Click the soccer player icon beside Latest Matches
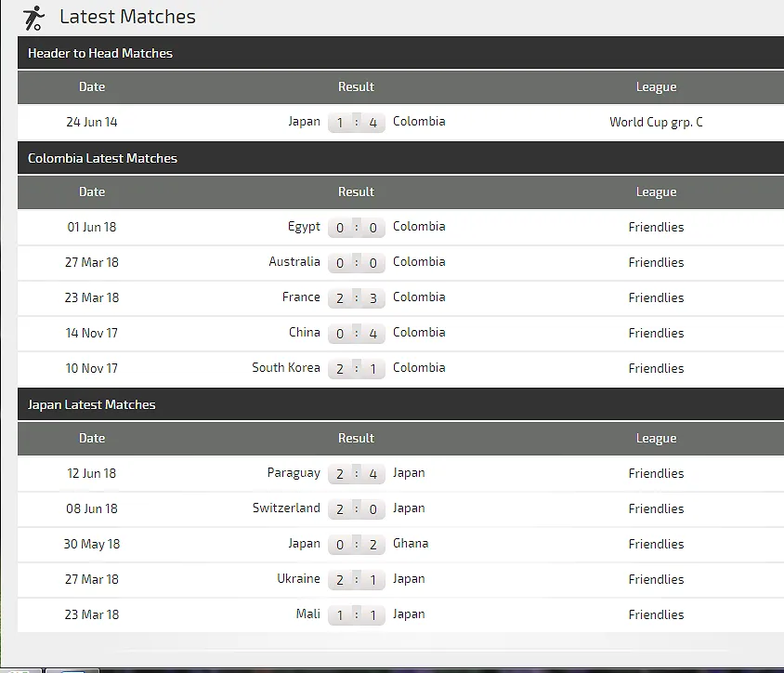Screen dimensions: 784x673 (x=33, y=18)
